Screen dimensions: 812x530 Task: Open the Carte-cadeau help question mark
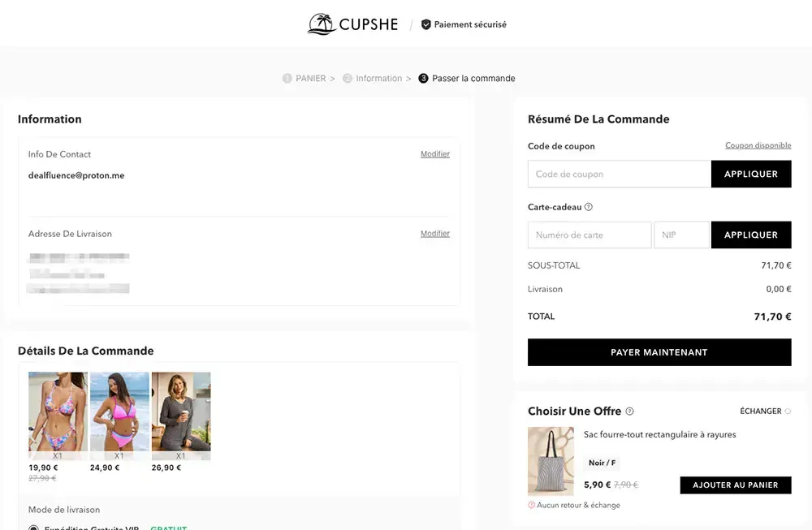(588, 206)
